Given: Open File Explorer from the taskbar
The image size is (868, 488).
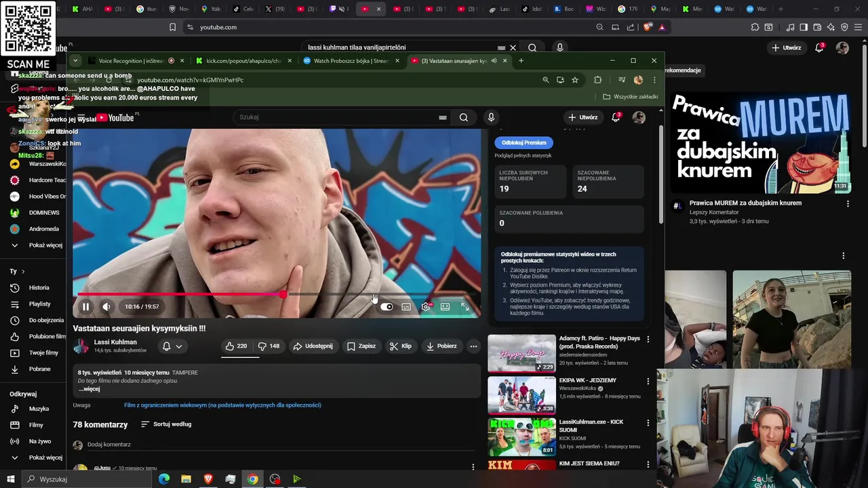Looking at the screenshot, I should (x=186, y=479).
